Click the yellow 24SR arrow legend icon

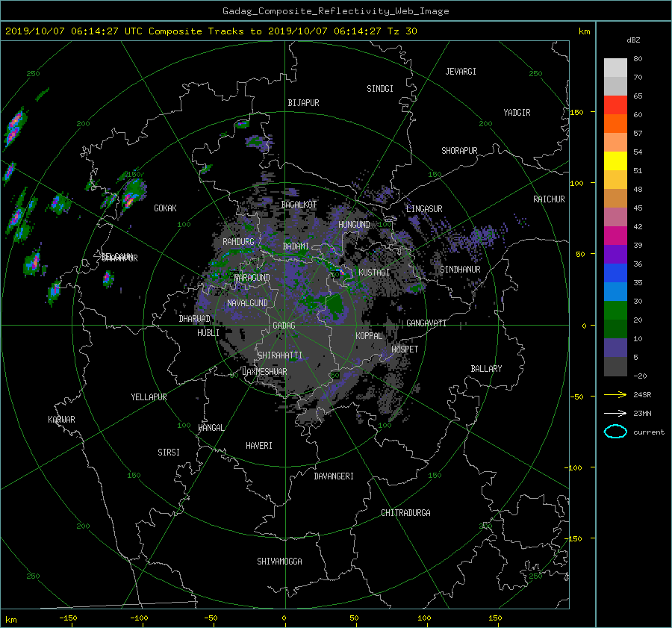615,394
